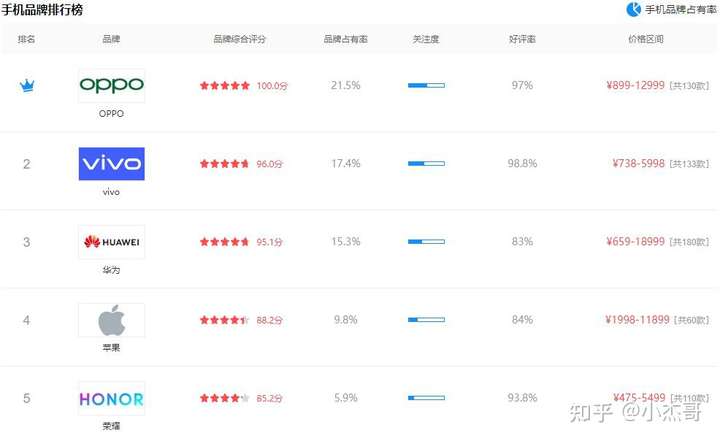Open vivo price range ¥738-5998 link
The height and width of the screenshot is (441, 720).
tap(639, 164)
